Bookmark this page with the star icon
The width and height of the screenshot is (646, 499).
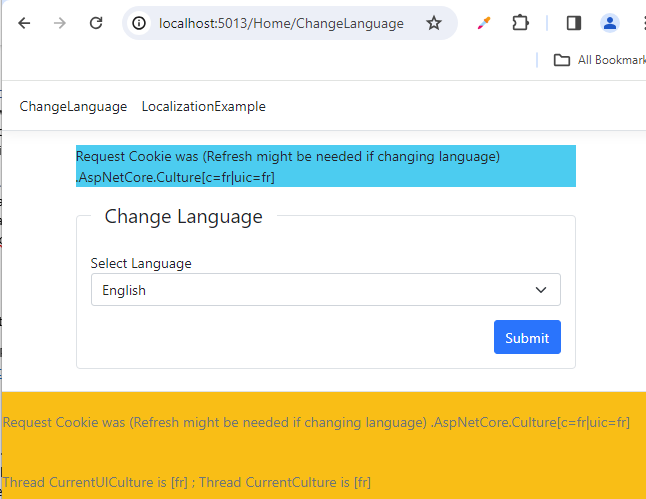[x=433, y=23]
